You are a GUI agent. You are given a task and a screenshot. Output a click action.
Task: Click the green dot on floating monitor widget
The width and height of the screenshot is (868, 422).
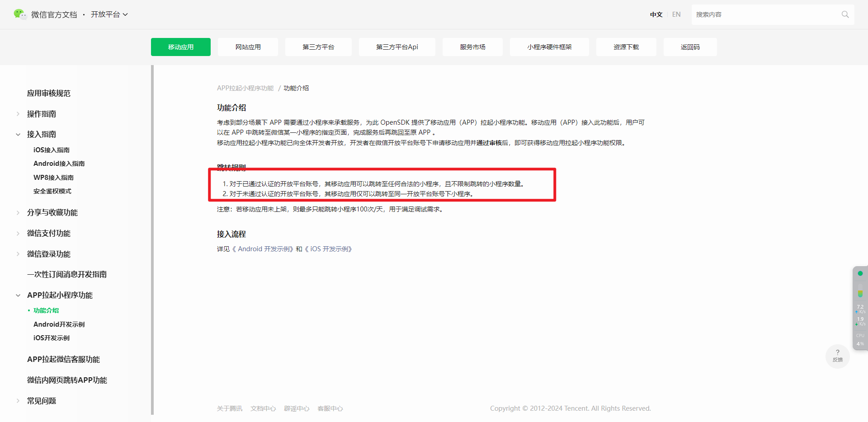[x=860, y=273]
